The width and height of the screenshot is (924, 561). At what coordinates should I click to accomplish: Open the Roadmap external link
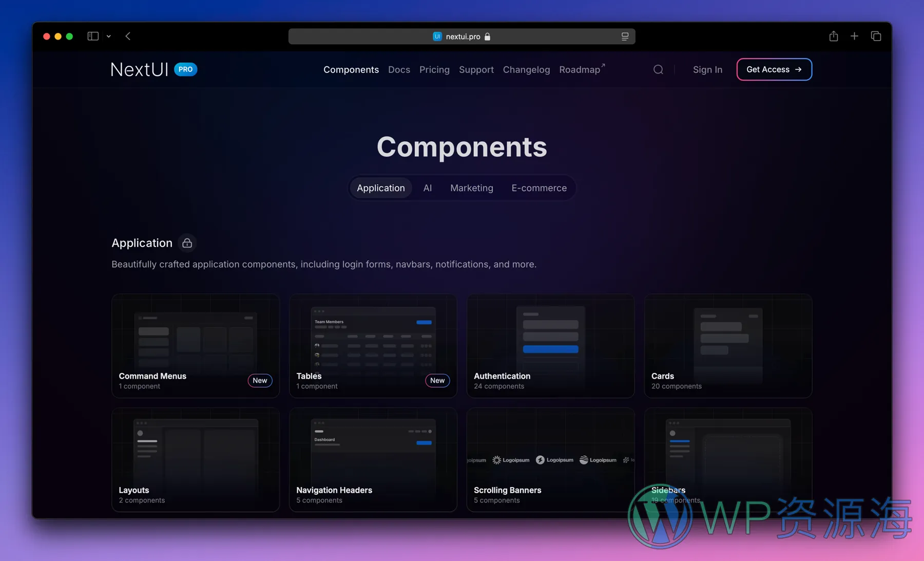point(582,69)
